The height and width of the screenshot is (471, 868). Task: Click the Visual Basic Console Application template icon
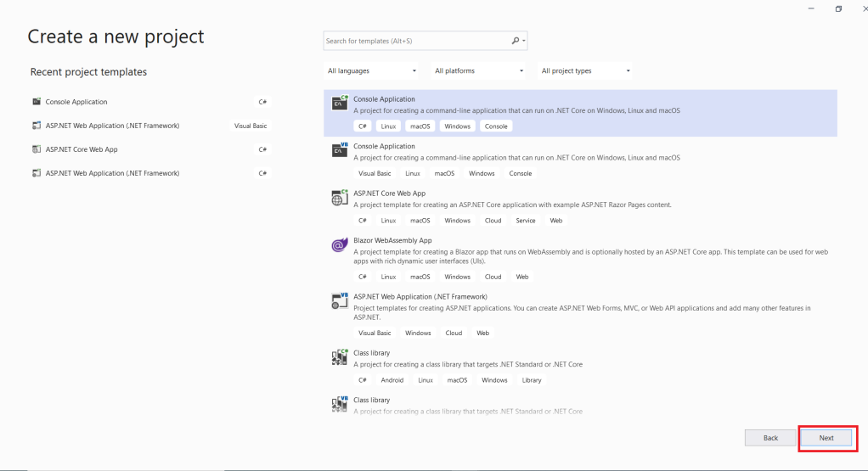(340, 150)
